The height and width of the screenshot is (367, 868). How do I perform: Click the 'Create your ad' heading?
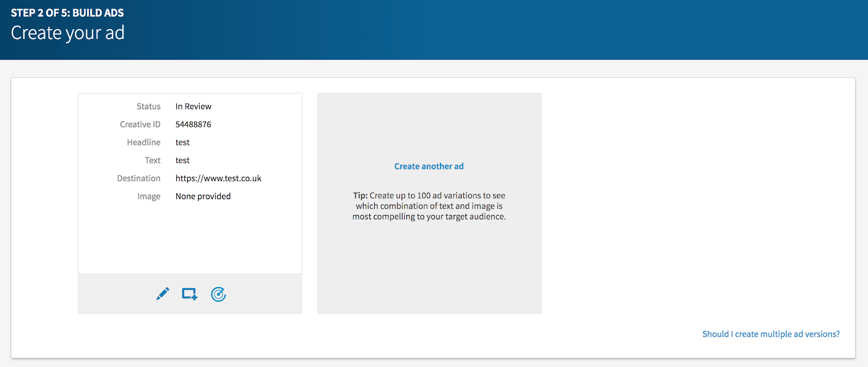(68, 33)
